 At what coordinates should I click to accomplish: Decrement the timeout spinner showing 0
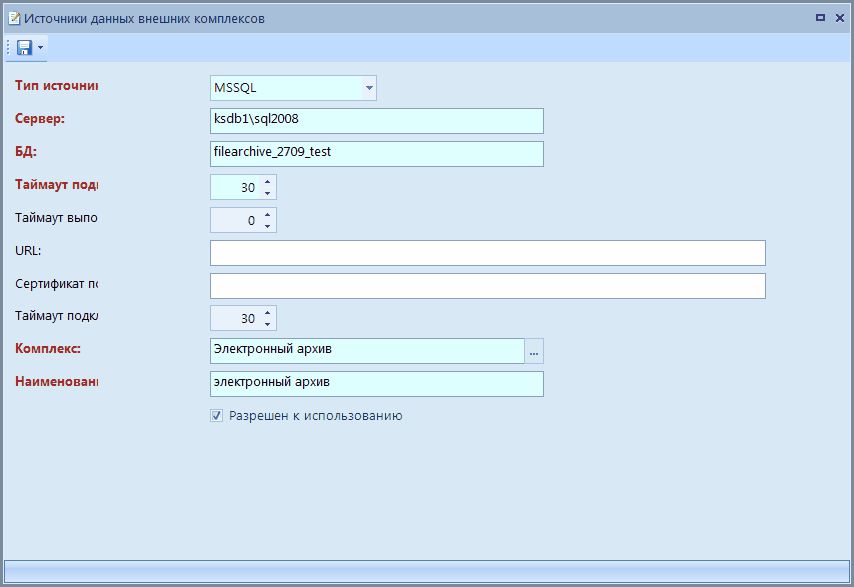pos(268,226)
